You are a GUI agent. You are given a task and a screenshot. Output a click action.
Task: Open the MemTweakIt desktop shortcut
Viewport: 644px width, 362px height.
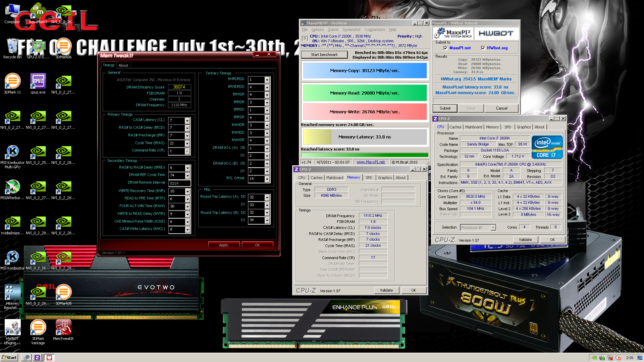[x=63, y=330]
